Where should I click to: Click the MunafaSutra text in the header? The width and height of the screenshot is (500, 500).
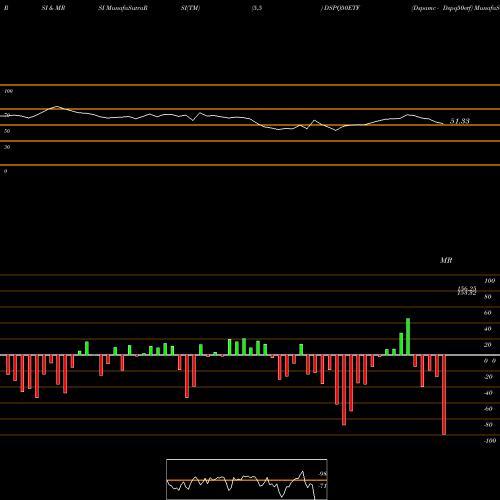(x=125, y=8)
